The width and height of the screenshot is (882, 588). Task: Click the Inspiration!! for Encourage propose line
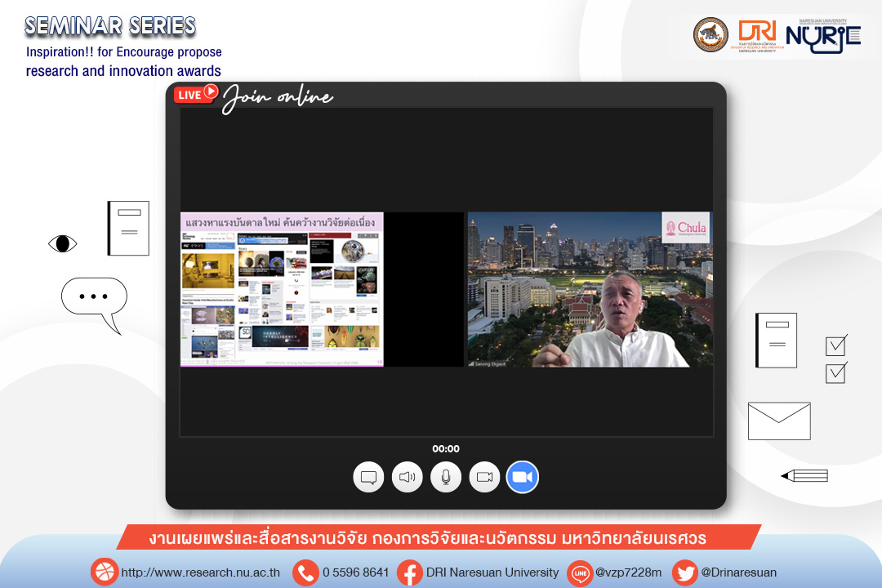pyautogui.click(x=124, y=51)
